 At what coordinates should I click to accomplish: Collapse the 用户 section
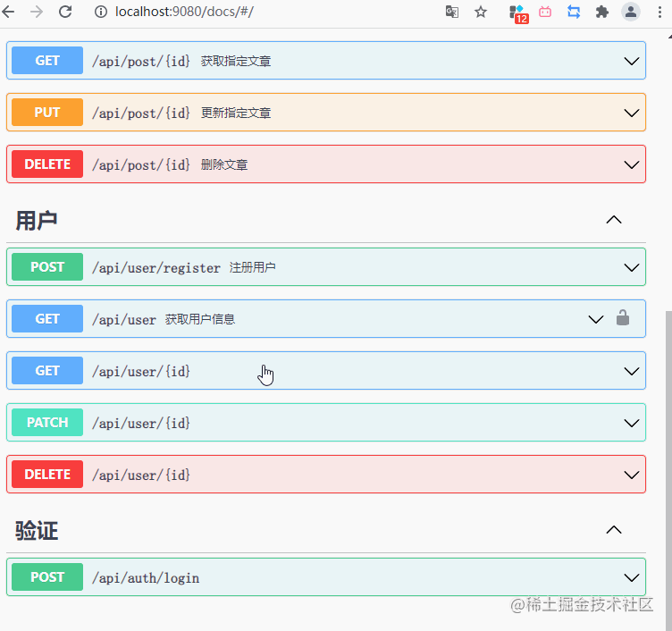[x=613, y=220]
